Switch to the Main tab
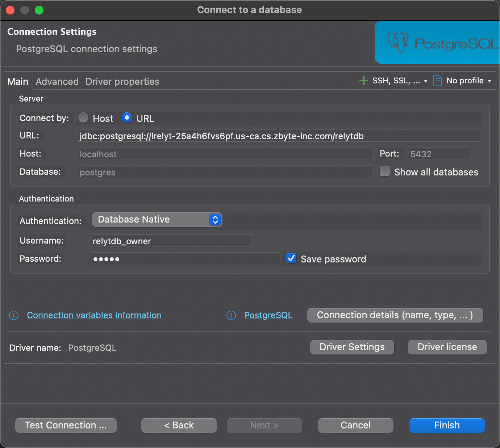 point(18,82)
